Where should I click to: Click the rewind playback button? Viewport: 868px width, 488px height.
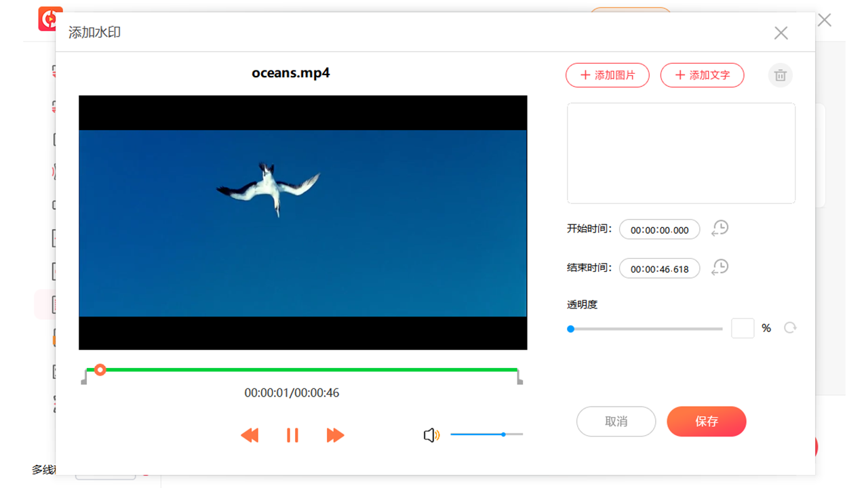pyautogui.click(x=250, y=435)
